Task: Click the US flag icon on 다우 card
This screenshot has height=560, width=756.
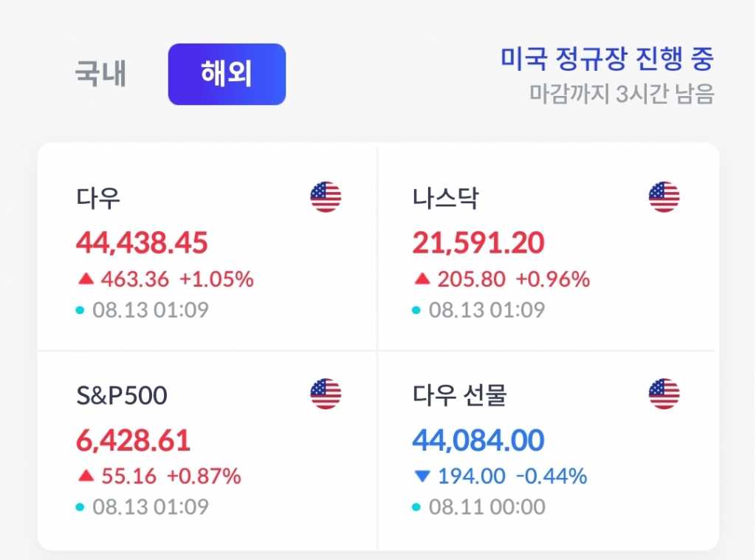Action: click(326, 197)
